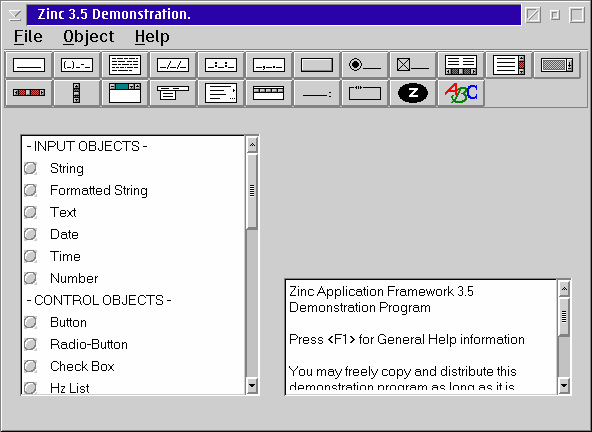
Task: Pick the combo box toolbar icon
Action: coord(557,65)
